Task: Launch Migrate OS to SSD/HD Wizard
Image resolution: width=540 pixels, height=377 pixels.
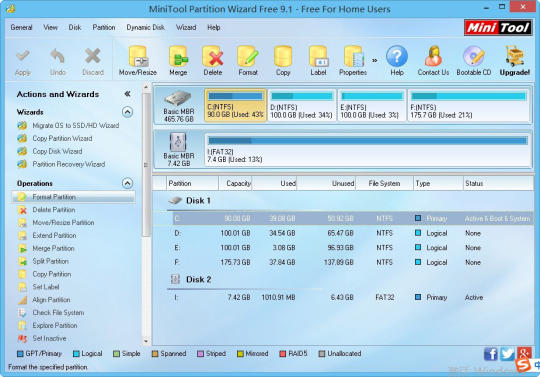Action: point(76,126)
